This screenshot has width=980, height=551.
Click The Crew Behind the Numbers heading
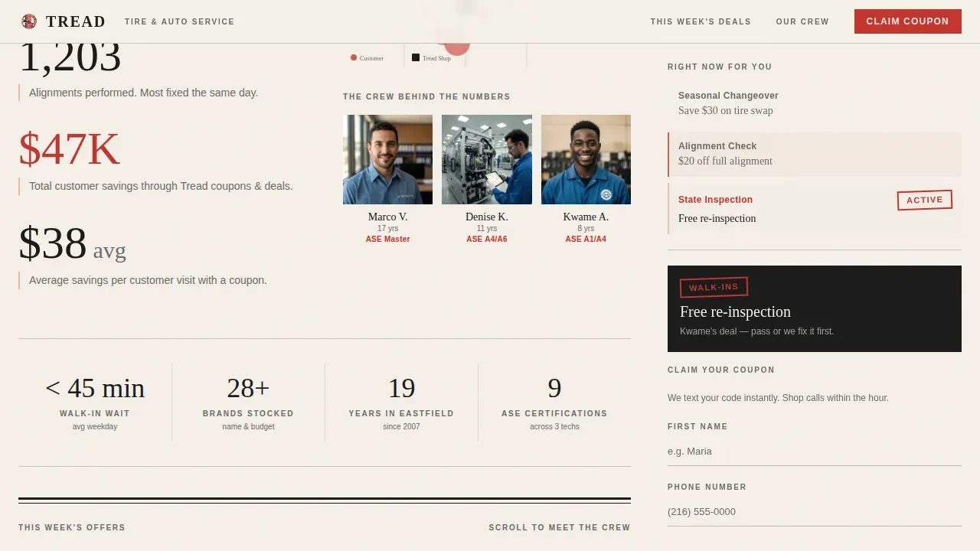(x=426, y=96)
